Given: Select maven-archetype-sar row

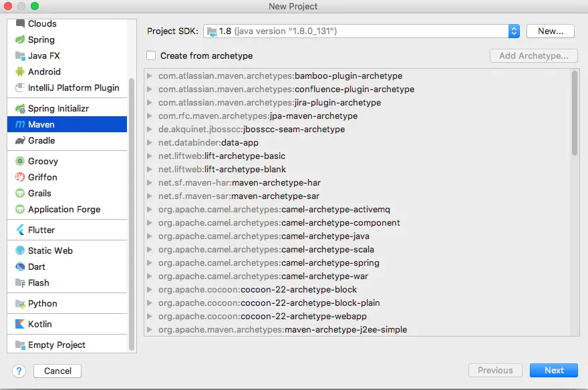Looking at the screenshot, I should point(358,196).
